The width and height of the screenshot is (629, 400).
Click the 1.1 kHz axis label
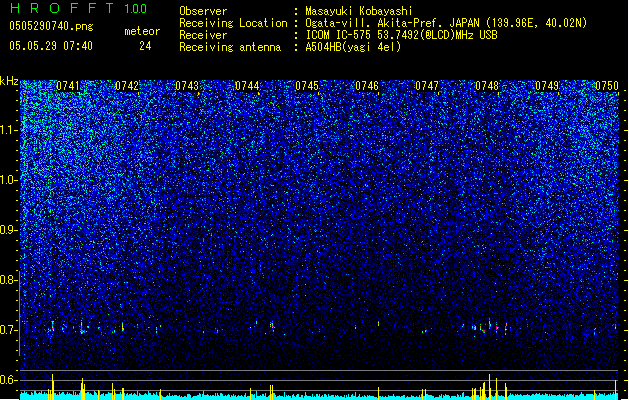(9, 130)
